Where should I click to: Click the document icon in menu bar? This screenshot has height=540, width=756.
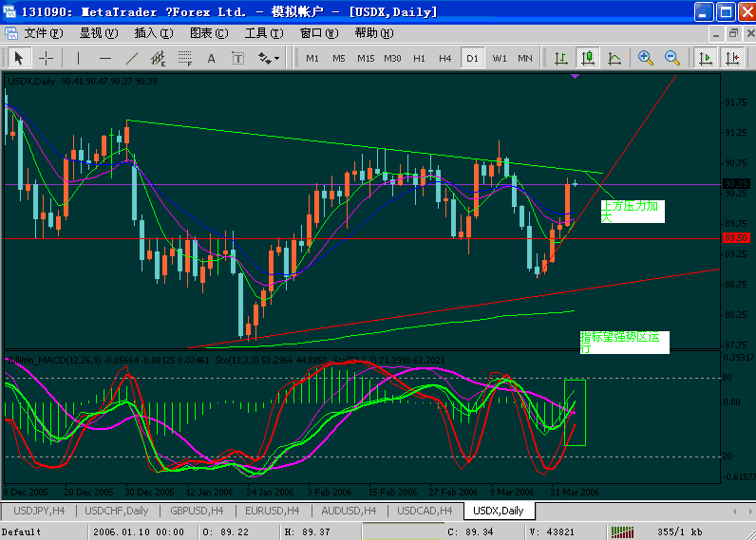pyautogui.click(x=11, y=33)
